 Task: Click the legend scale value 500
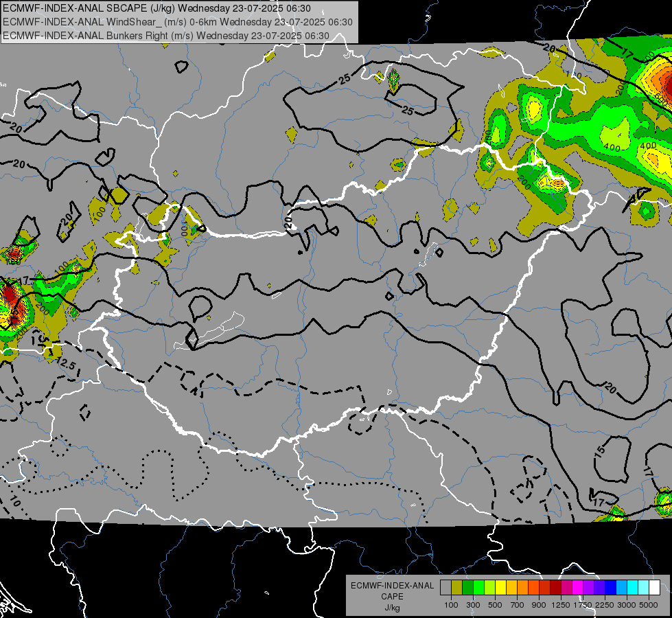pyautogui.click(x=495, y=605)
